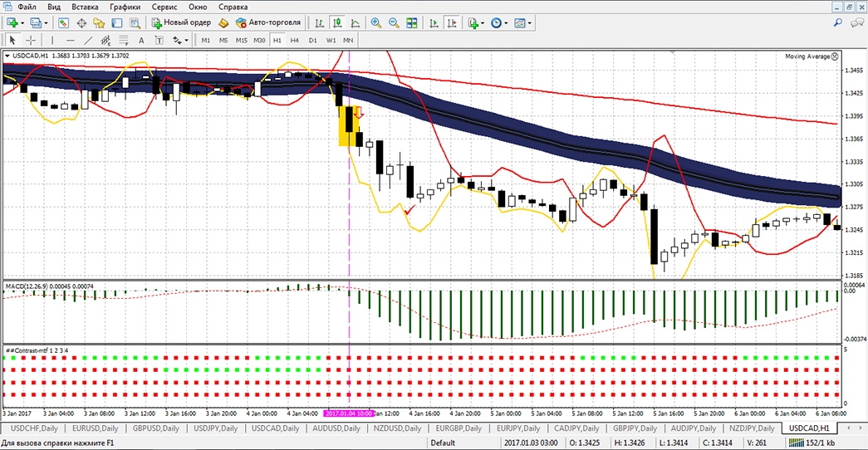Viewport: 868px width, 450px height.
Task: Draw a vertical line tool
Action: click(x=52, y=40)
